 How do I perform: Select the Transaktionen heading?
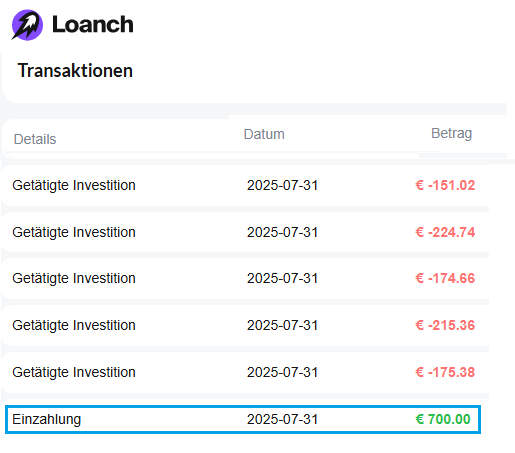(x=75, y=71)
